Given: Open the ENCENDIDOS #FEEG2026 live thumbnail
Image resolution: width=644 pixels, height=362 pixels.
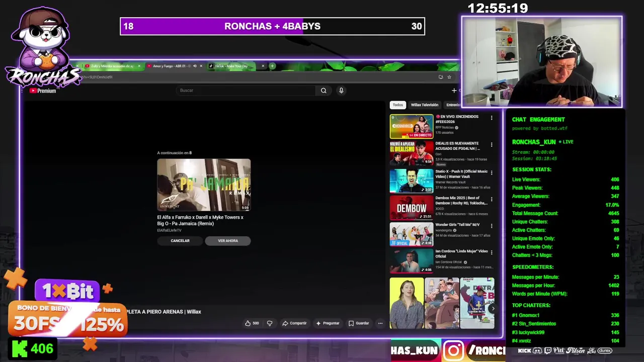Looking at the screenshot, I should 412,127.
